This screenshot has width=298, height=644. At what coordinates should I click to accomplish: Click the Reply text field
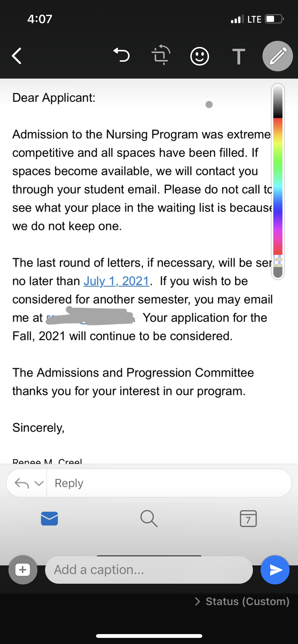[169, 483]
